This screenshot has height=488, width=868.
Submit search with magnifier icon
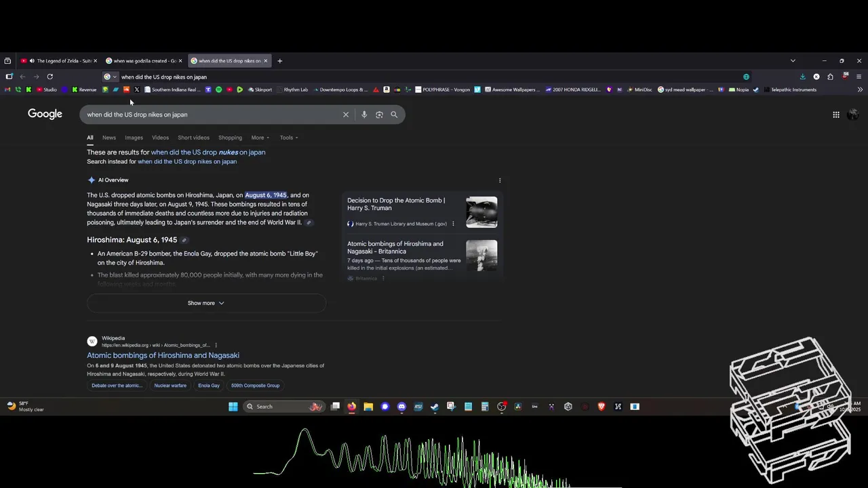tap(394, 115)
